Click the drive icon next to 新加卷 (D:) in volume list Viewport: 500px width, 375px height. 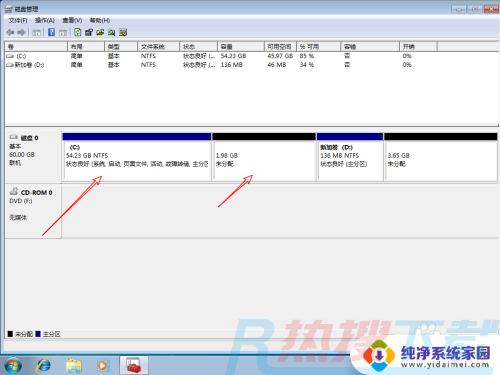coord(10,65)
